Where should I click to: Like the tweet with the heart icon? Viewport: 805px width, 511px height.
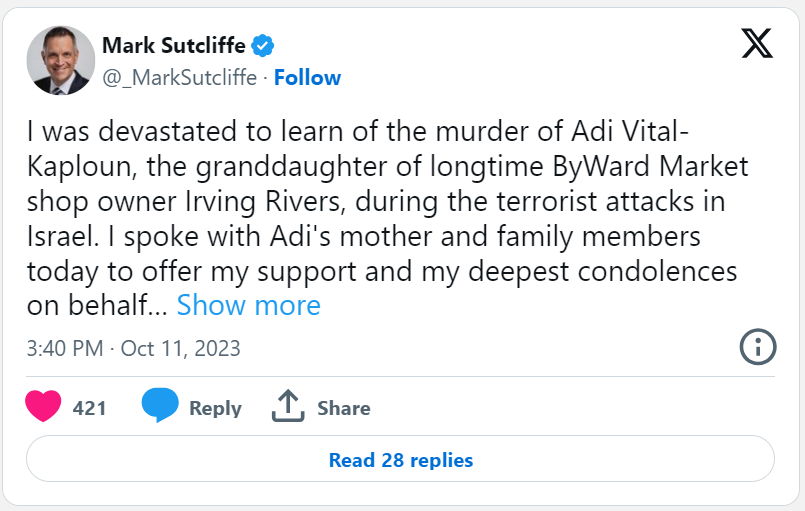coord(43,406)
